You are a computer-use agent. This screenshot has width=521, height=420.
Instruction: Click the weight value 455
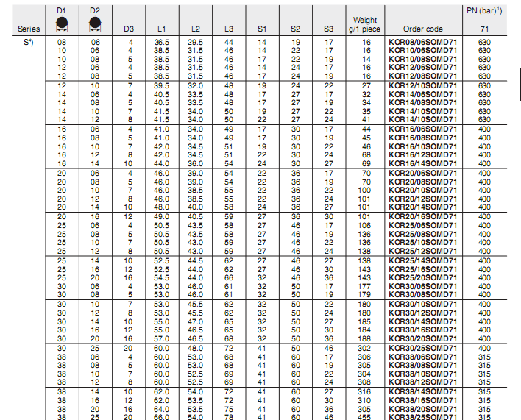tap(366, 416)
